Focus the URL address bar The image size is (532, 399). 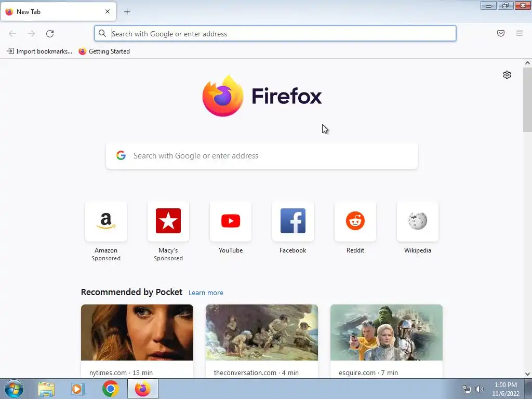click(275, 34)
